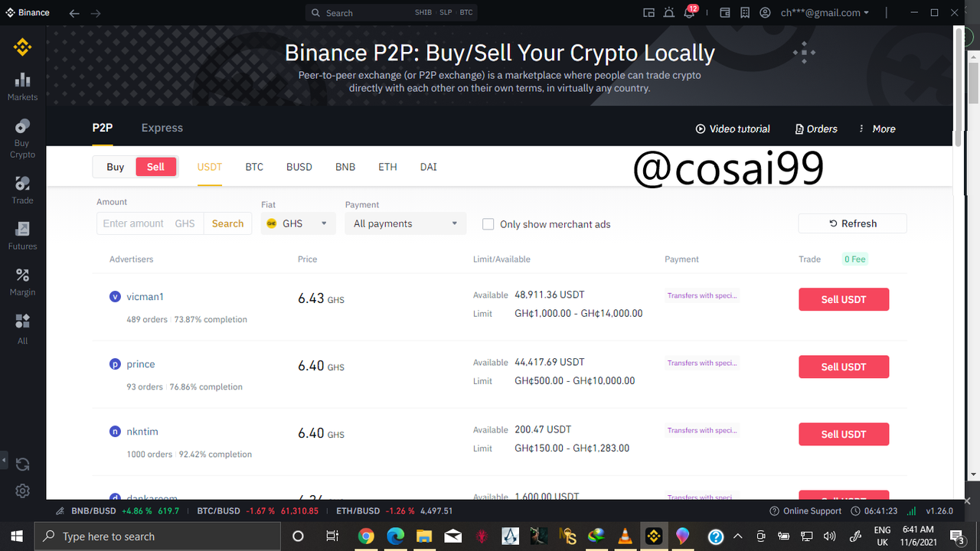Sell USDT to vicman1
The image size is (980, 551).
click(844, 299)
